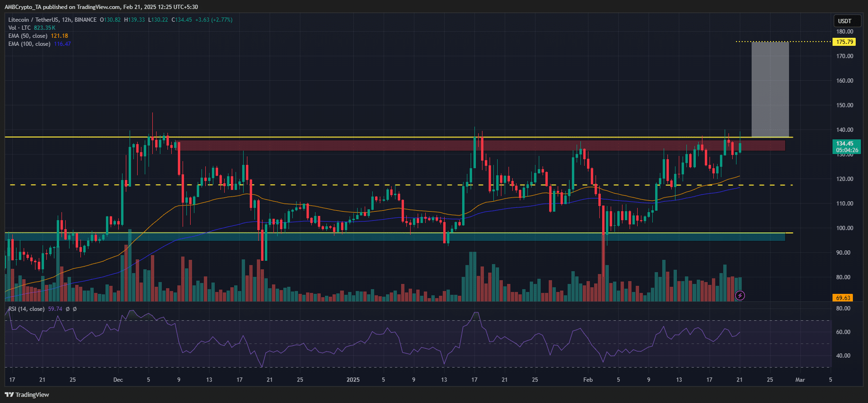Select the gray price projection rectangle
This screenshot has width=868, height=403.
(770, 89)
